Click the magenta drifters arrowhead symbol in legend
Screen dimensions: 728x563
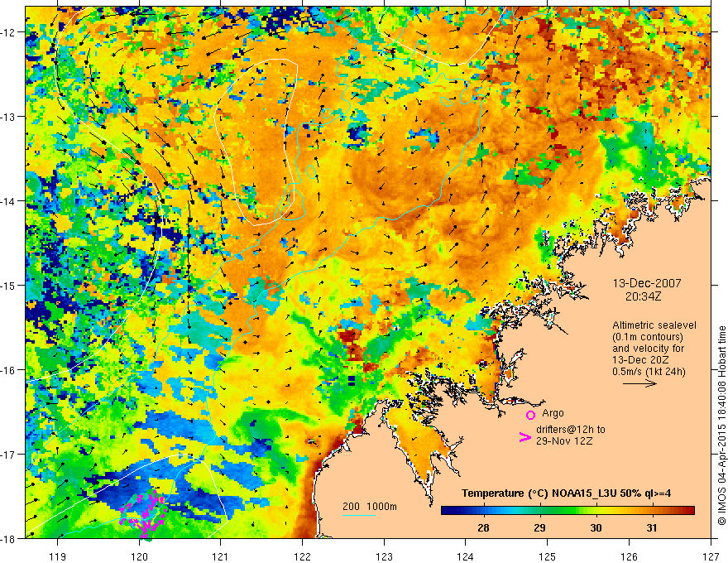[x=524, y=437]
